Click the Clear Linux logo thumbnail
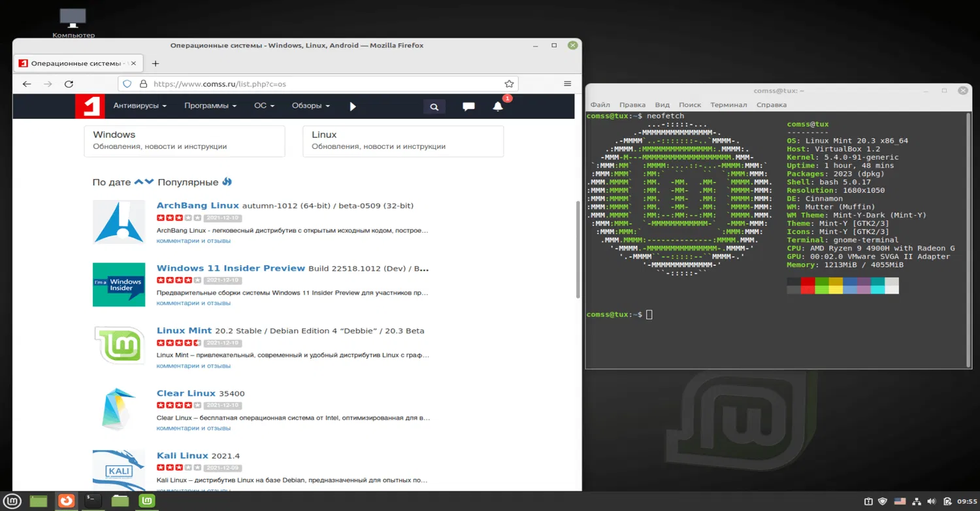 [119, 409]
